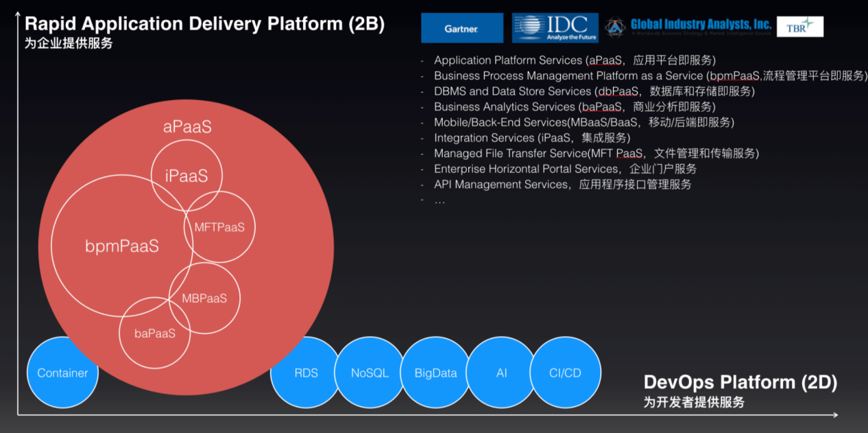Select the bpmPaaS circle label
Screen dimensions: 868x433
click(x=122, y=246)
